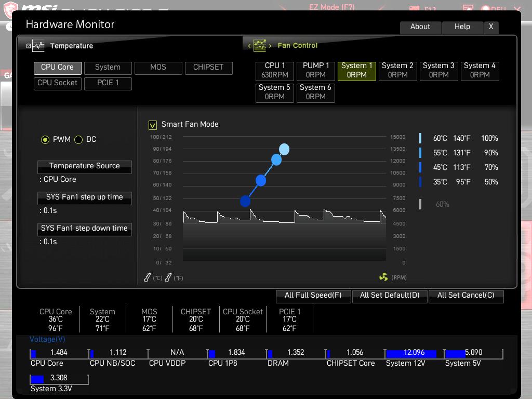The width and height of the screenshot is (532, 399).
Task: Select the CPU Core temperature button
Action: click(x=57, y=68)
